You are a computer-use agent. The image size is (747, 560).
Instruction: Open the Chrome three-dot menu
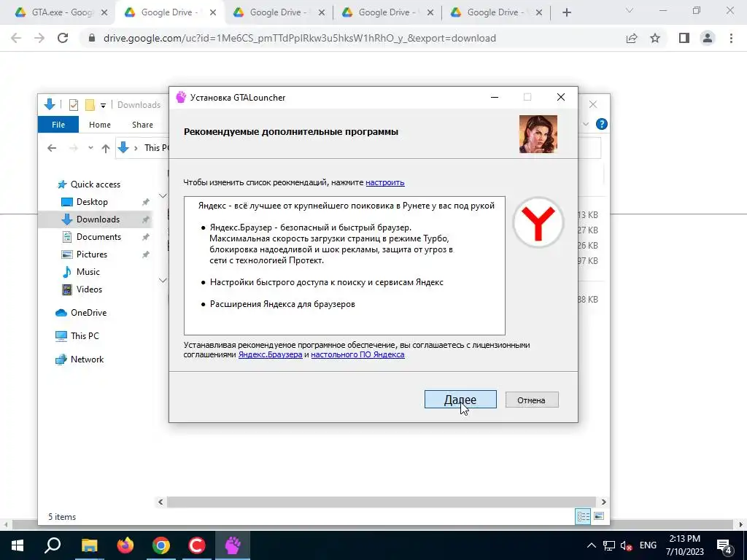(x=731, y=38)
